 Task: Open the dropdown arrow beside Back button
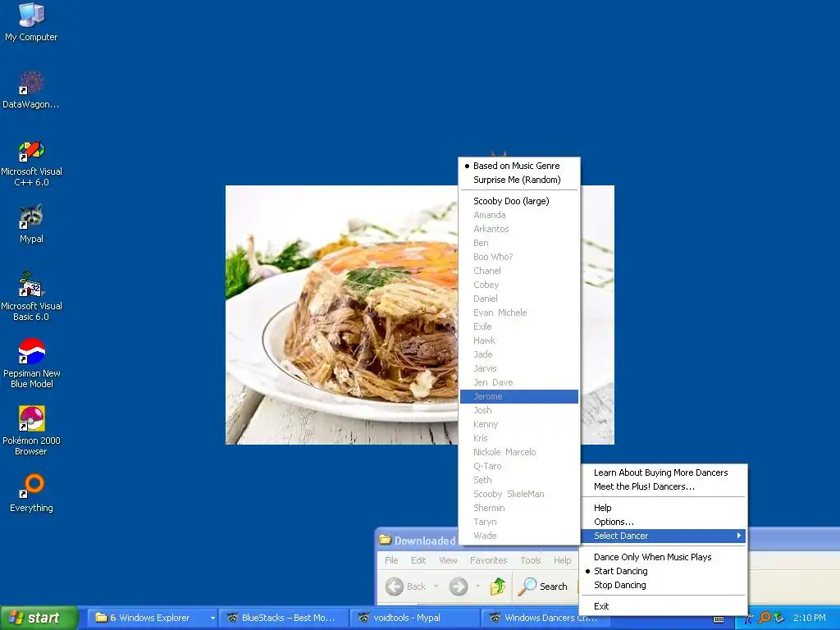[436, 587]
